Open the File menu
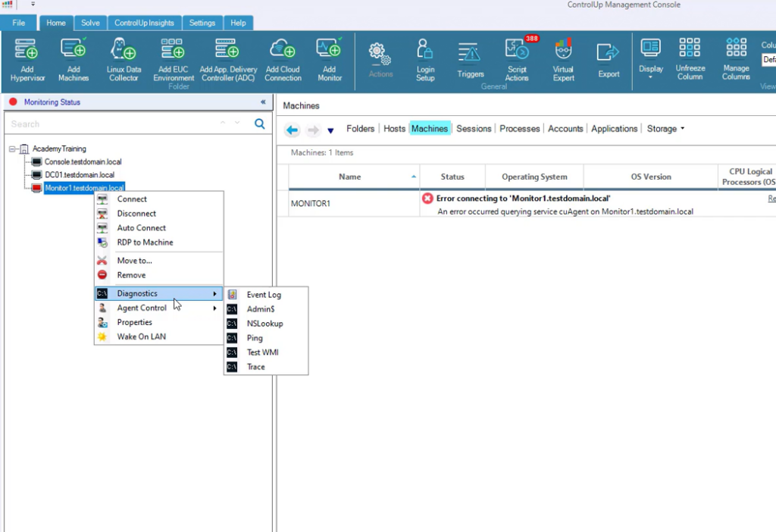776x532 pixels. click(x=19, y=23)
